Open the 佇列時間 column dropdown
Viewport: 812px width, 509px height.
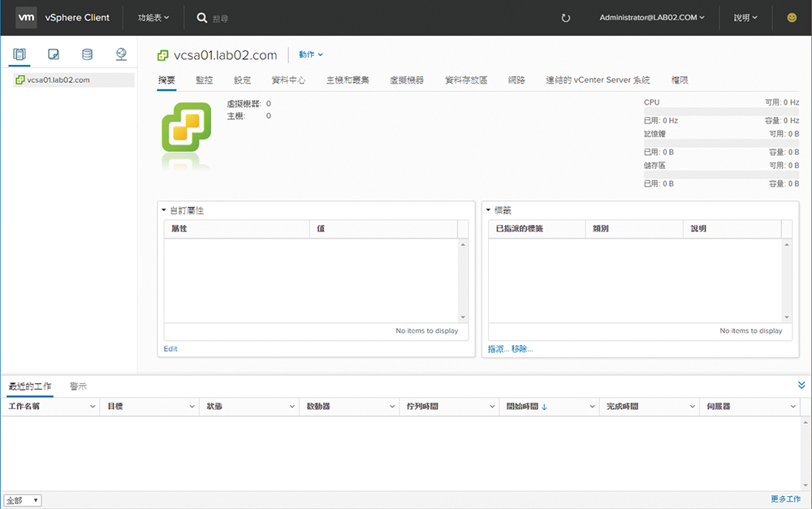click(492, 407)
